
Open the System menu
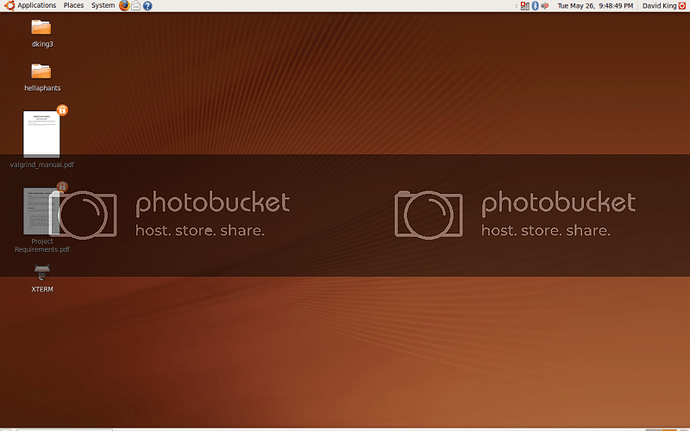[103, 6]
